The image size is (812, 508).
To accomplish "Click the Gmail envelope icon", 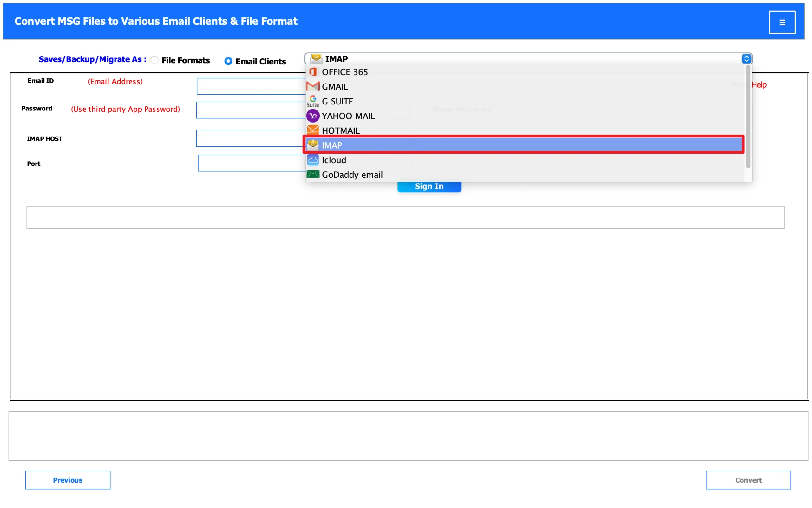I will point(313,86).
